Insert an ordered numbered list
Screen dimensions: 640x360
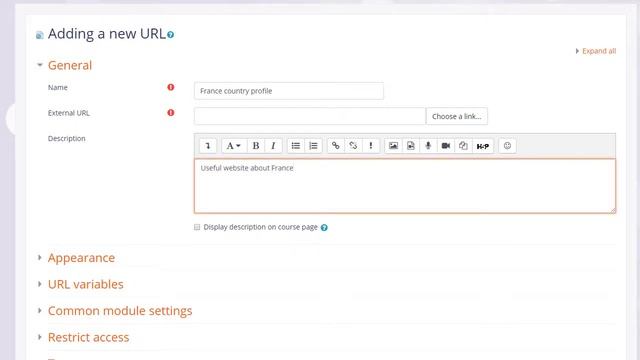click(313, 146)
